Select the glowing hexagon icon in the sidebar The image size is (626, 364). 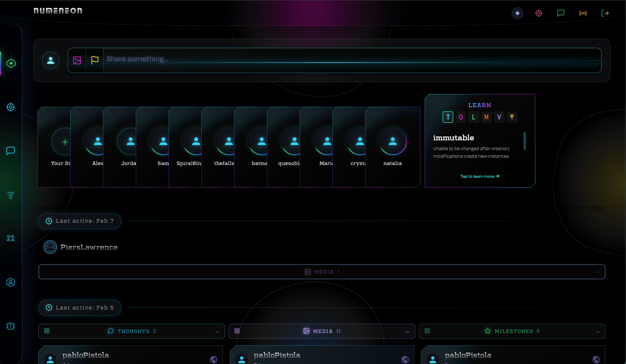click(11, 63)
